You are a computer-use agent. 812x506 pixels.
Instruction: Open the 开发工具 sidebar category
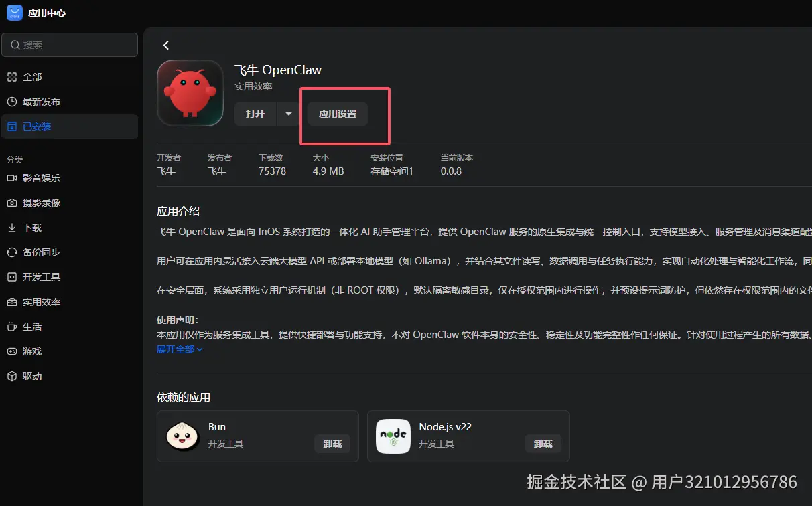[x=70, y=277]
